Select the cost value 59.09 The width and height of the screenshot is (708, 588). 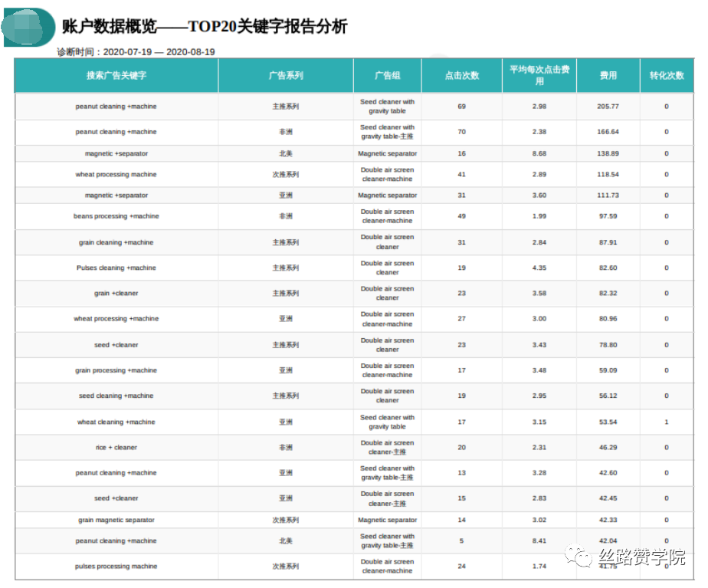[608, 370]
